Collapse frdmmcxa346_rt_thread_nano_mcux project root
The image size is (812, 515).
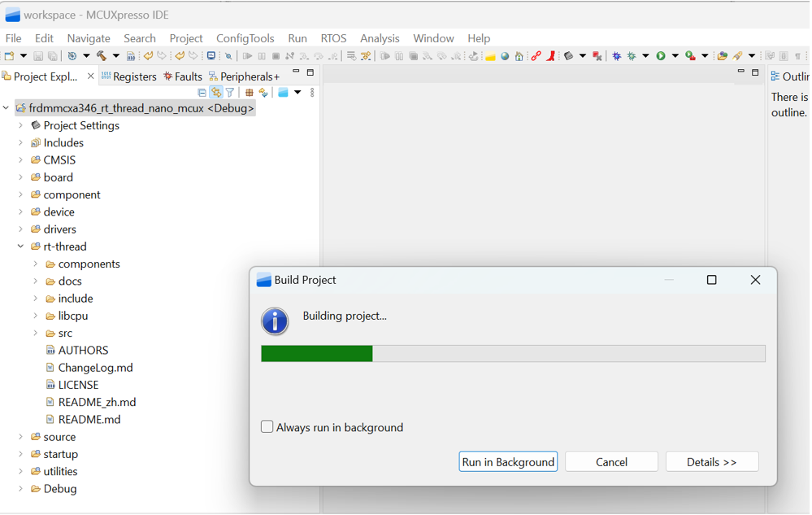[6, 107]
